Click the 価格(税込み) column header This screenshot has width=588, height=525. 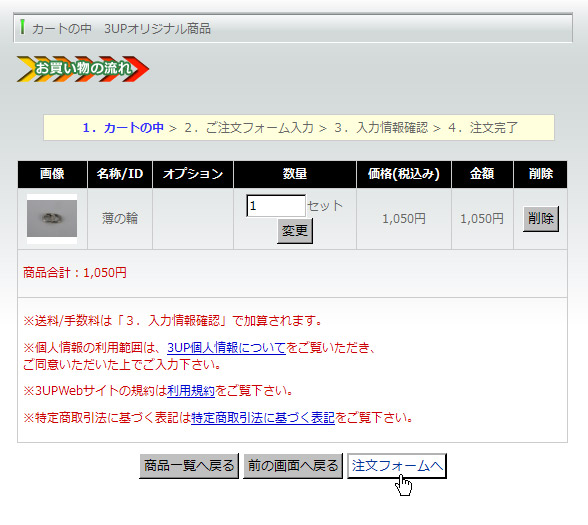(404, 174)
